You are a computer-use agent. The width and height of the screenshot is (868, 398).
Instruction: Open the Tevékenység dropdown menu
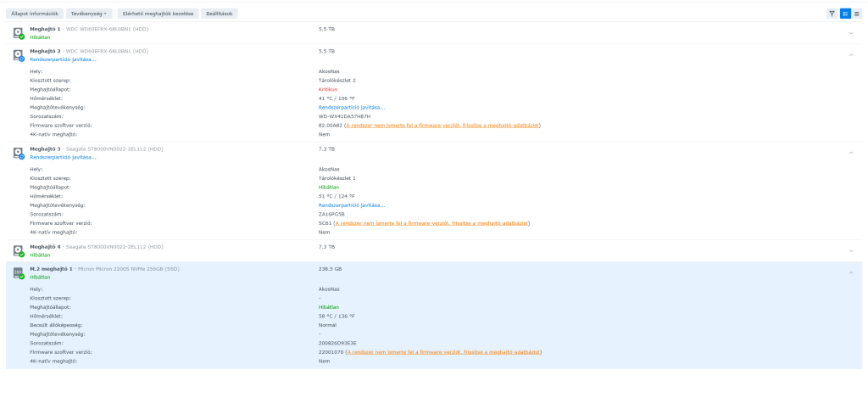[x=88, y=14]
